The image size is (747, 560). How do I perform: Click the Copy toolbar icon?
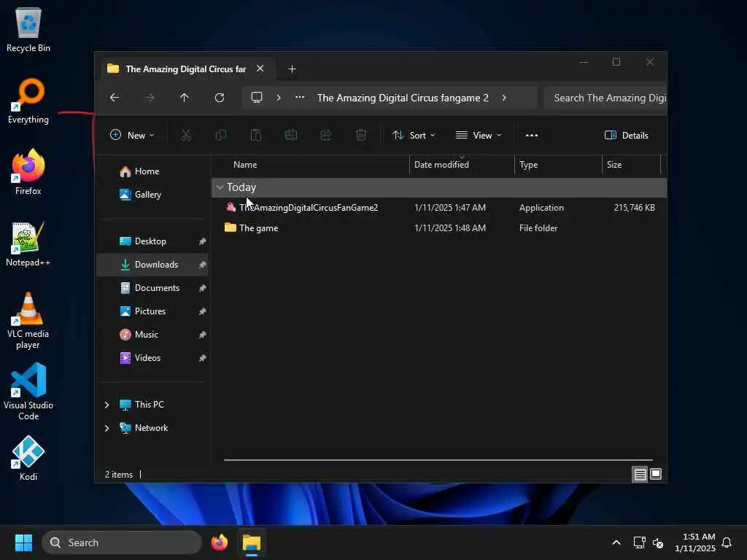221,135
